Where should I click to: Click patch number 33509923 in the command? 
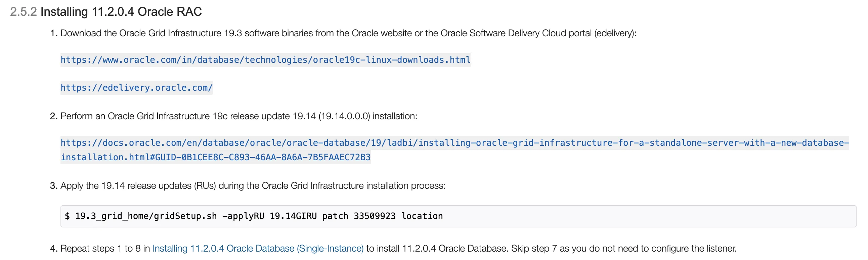[374, 216]
